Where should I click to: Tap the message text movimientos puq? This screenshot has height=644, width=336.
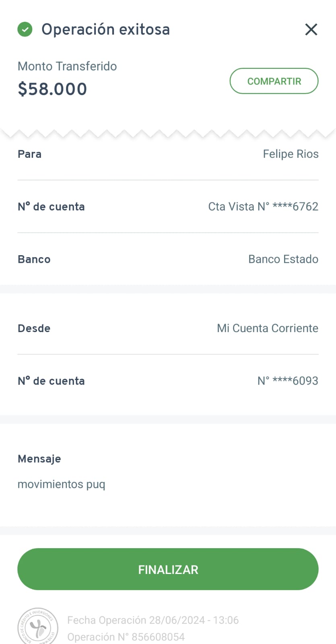61,484
